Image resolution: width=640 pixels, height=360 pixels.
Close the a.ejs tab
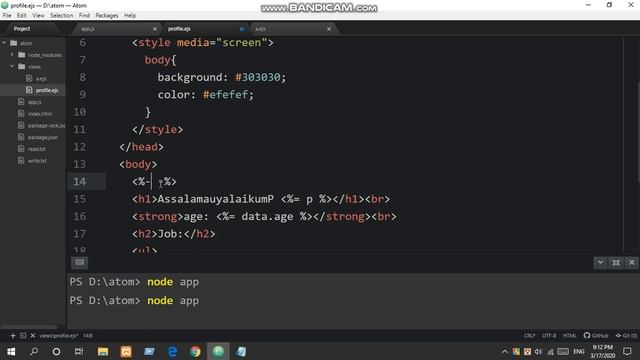[329, 29]
